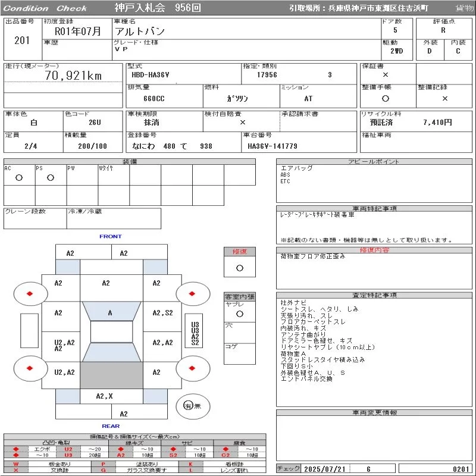476x476 pixels.
Task: Click エアバッグ in the appeal points
Action: point(296,168)
